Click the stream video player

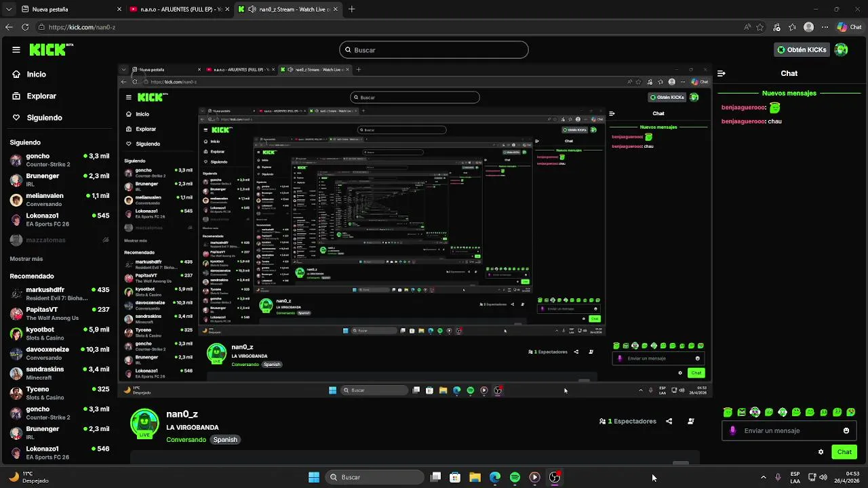pyautogui.click(x=415, y=231)
